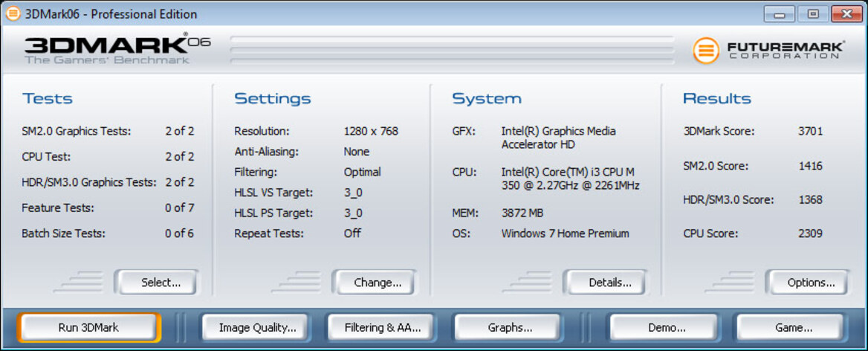Click the '0 of 7' feature tests value
868x351 pixels.
tap(179, 208)
